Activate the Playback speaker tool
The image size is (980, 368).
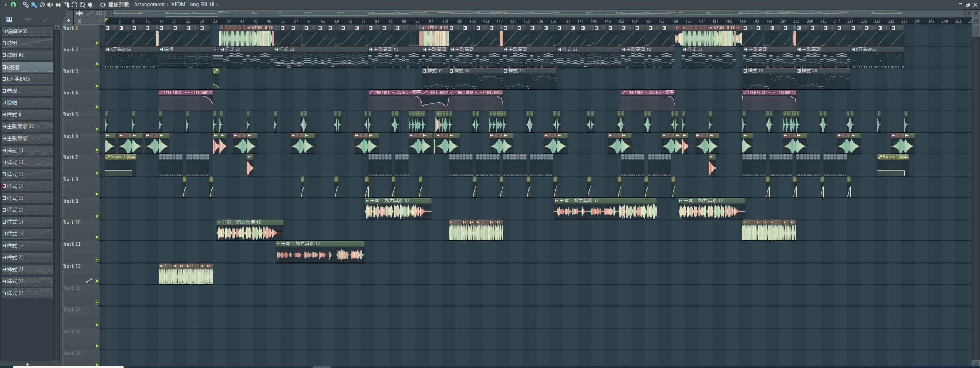tap(91, 5)
